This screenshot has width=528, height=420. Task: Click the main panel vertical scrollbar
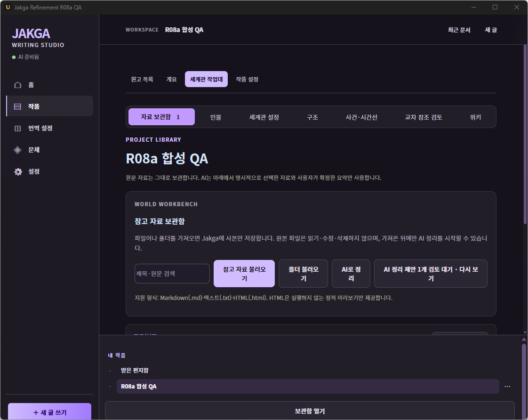coord(525,135)
